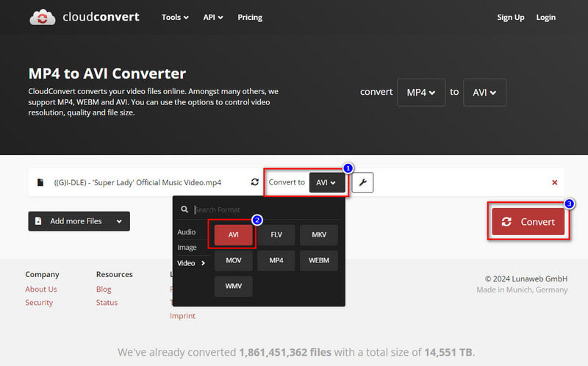The image size is (588, 366).
Task: Click the MP4 to AVI Converter heading
Action: point(107,73)
